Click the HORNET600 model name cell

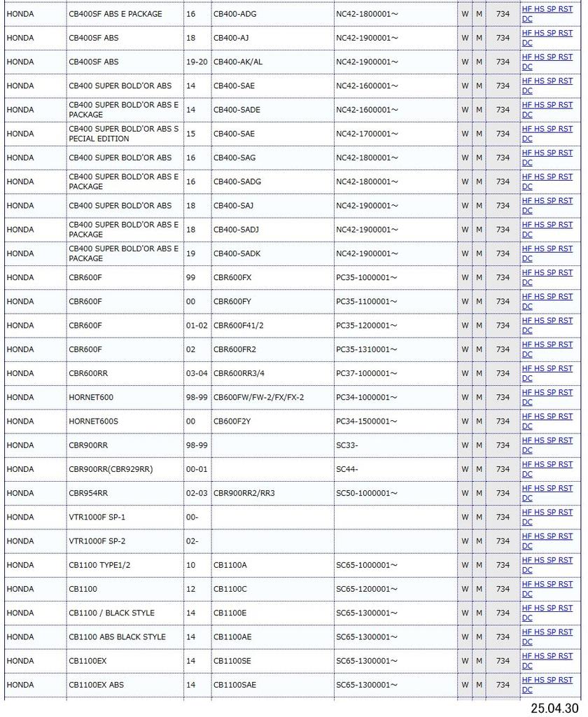coord(91,397)
